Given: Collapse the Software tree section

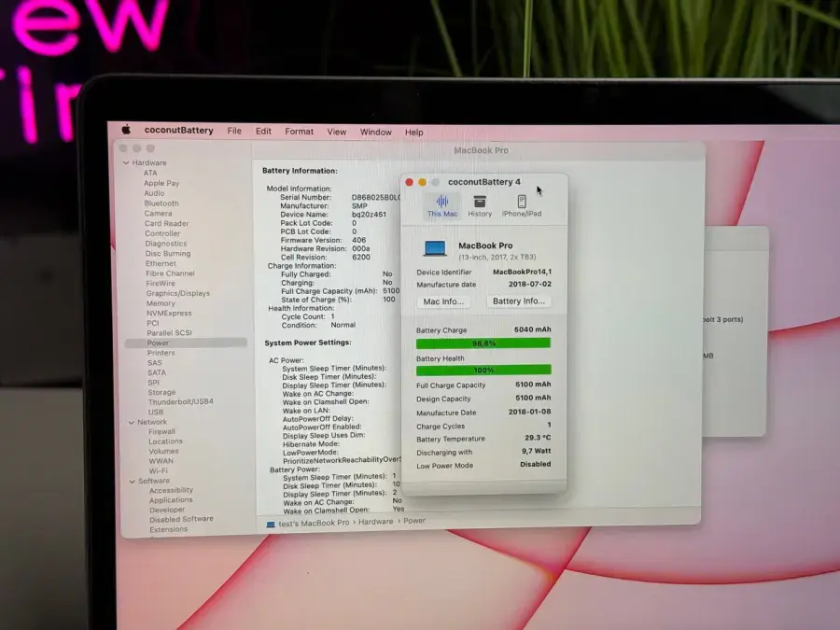Looking at the screenshot, I should [130, 482].
